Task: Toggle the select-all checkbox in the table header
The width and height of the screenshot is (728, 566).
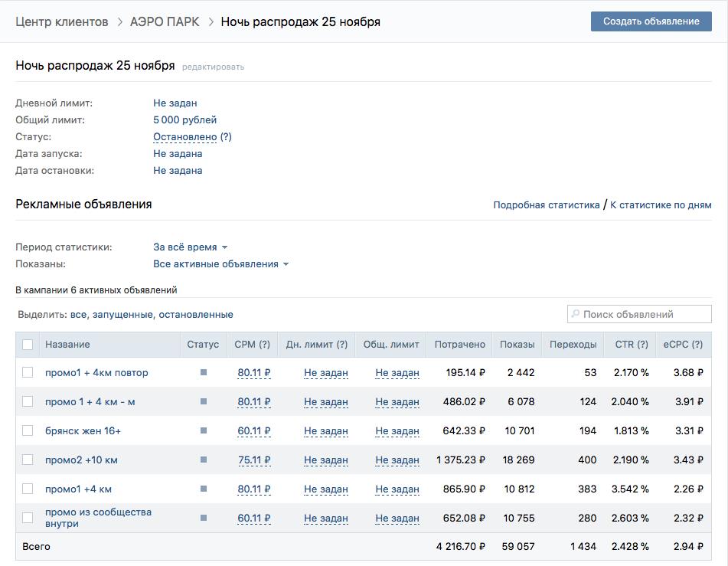Action: coord(28,345)
